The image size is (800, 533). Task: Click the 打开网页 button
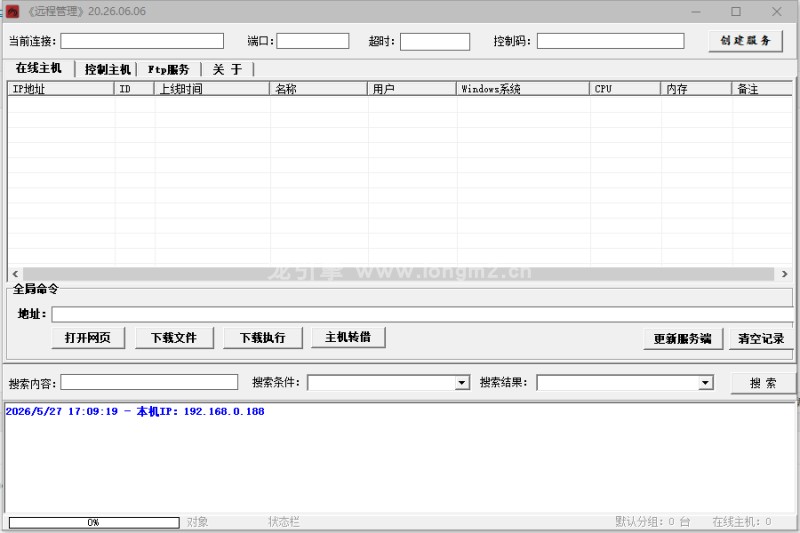point(88,338)
